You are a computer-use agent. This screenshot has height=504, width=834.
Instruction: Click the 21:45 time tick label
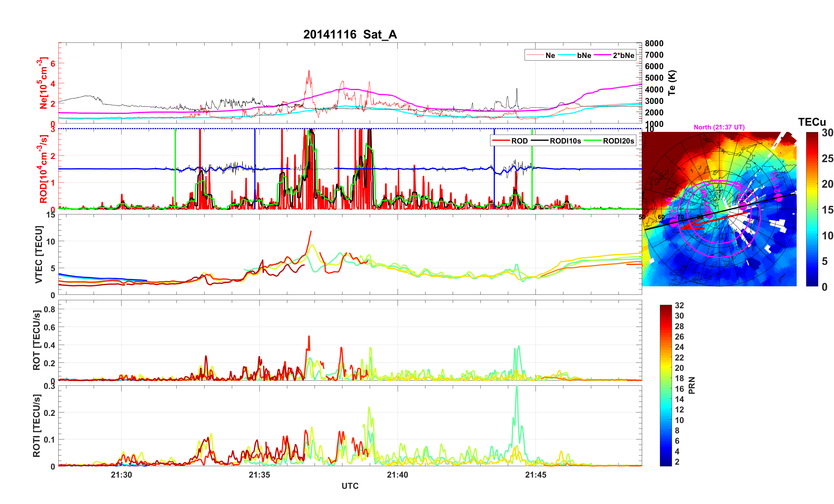click(x=536, y=474)
